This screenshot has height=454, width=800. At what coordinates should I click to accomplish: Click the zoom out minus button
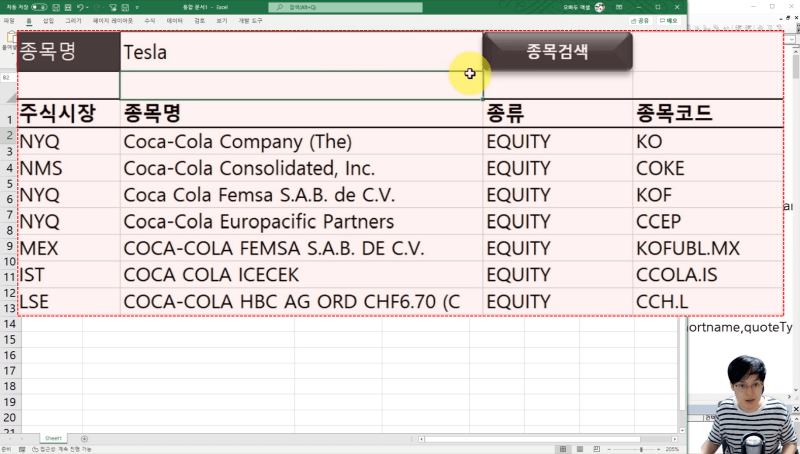coord(609,449)
